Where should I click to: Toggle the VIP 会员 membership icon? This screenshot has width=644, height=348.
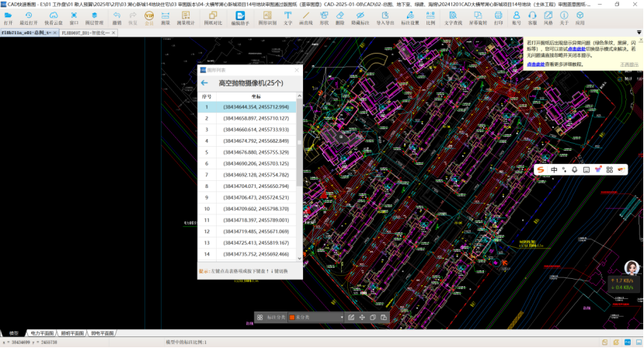click(x=149, y=17)
